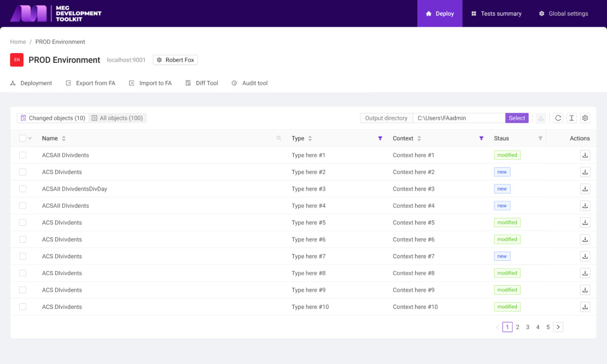Click the bulk download icon next to Select
Screen dimensions: 607x364
(x=541, y=118)
